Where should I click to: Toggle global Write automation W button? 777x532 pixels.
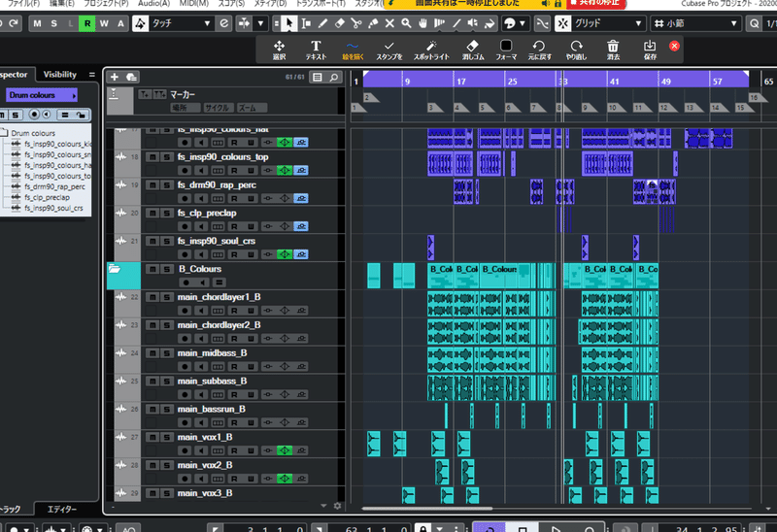(x=104, y=23)
